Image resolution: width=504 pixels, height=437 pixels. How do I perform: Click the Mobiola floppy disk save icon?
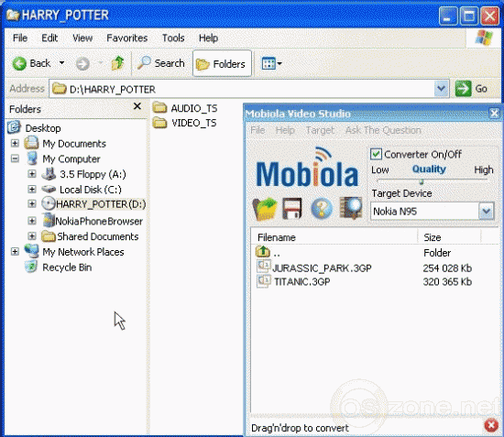(x=291, y=209)
